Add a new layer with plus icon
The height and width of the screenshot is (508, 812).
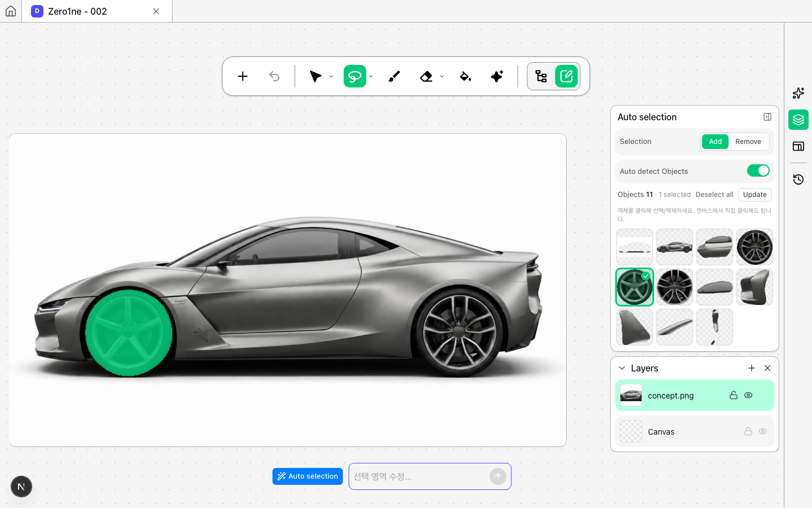pos(752,368)
